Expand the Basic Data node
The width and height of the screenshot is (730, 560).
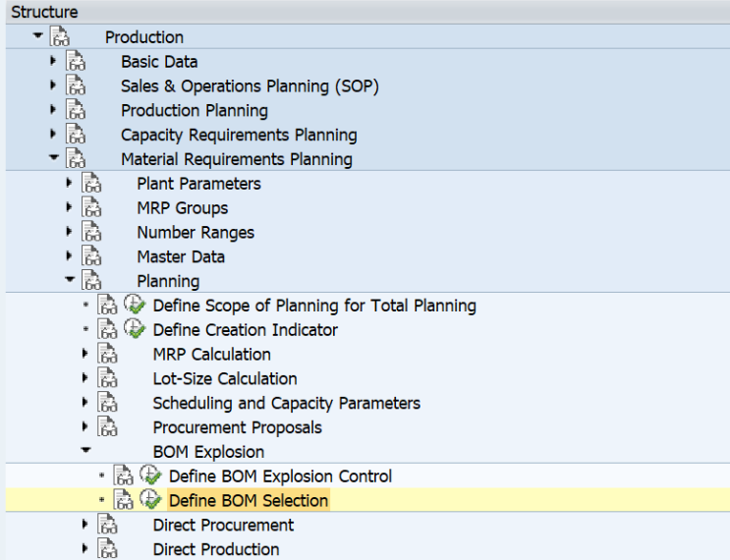(x=53, y=61)
